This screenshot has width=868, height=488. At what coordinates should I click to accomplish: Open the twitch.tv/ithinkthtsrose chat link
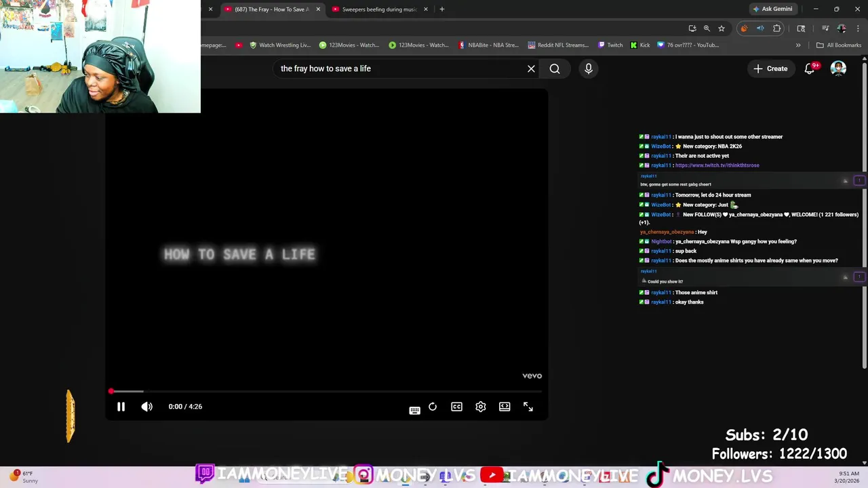(717, 165)
